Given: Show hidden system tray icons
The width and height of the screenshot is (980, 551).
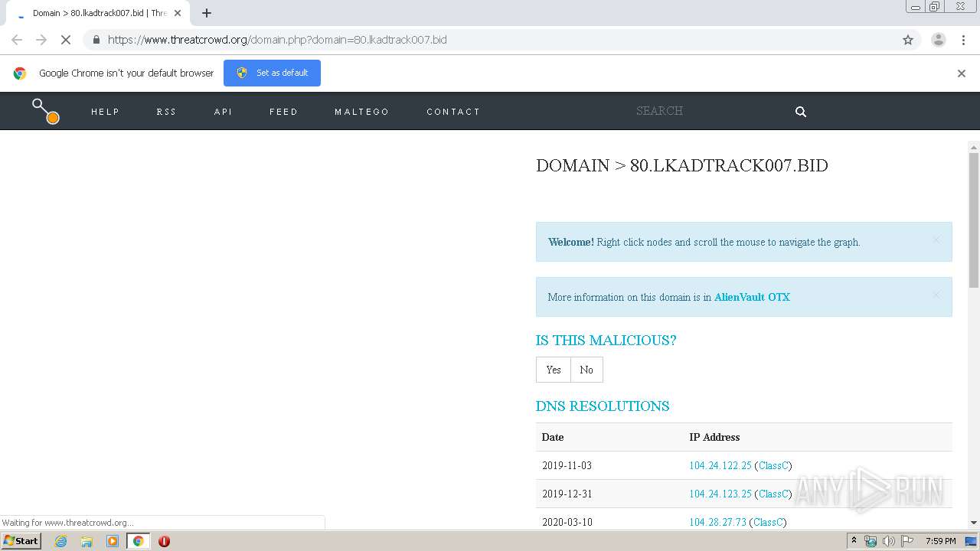Looking at the screenshot, I should click(854, 541).
